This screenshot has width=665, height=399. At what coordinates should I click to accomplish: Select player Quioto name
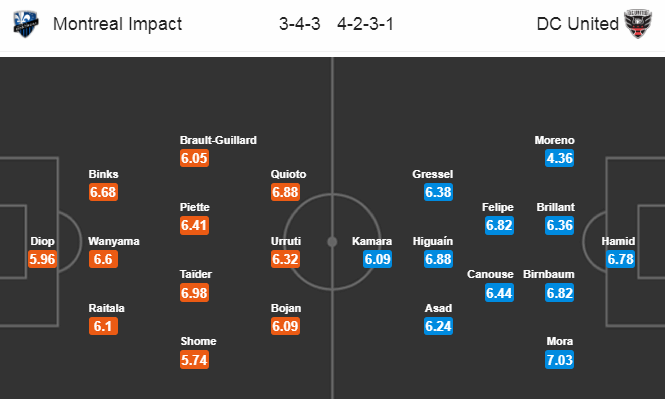click(288, 174)
